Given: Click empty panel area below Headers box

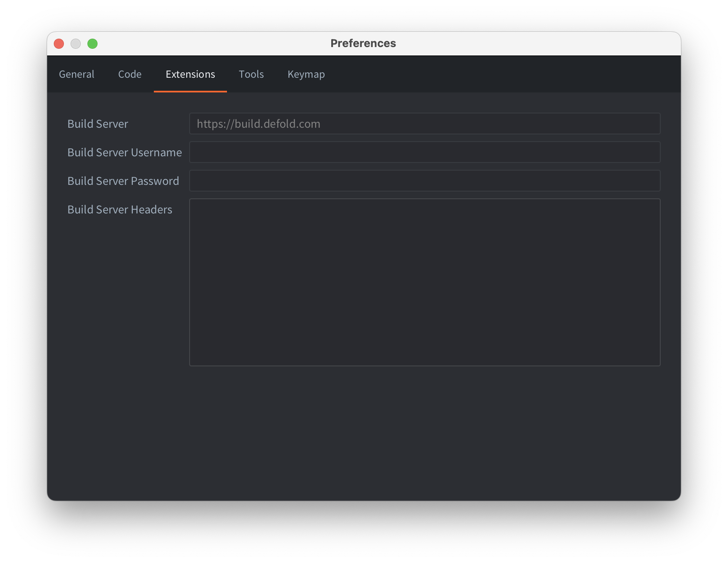Looking at the screenshot, I should 363,433.
